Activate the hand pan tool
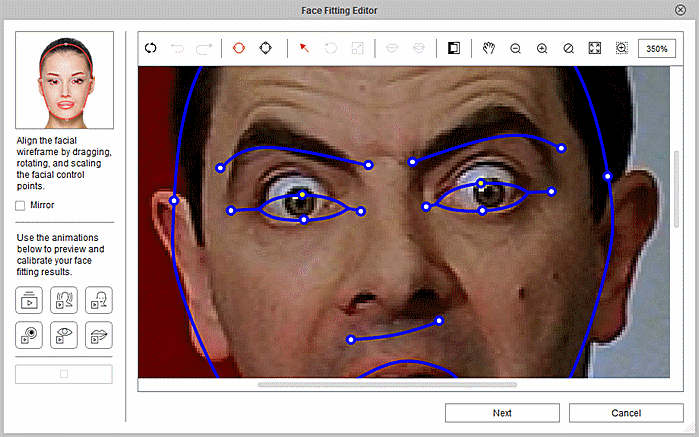699x437 pixels. (x=488, y=48)
